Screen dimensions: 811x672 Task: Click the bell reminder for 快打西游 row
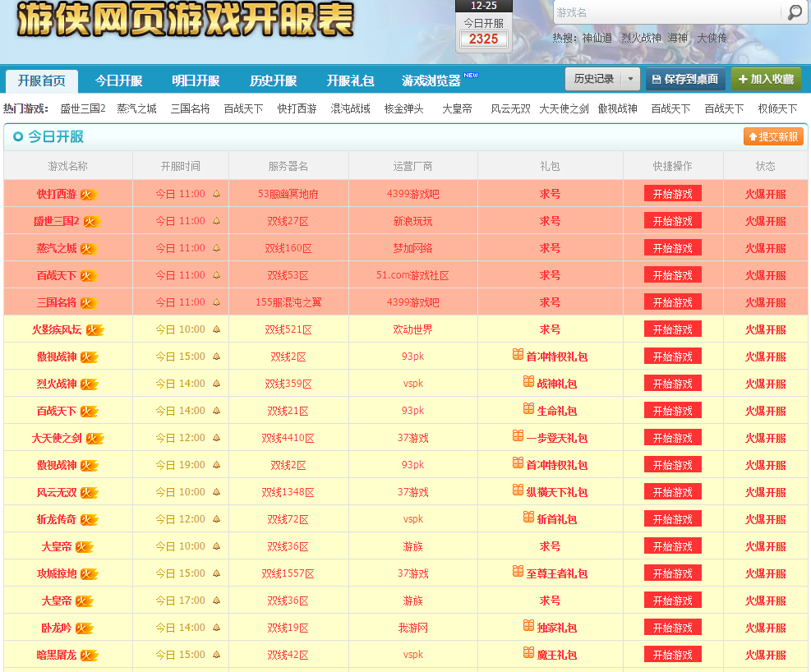(x=216, y=194)
